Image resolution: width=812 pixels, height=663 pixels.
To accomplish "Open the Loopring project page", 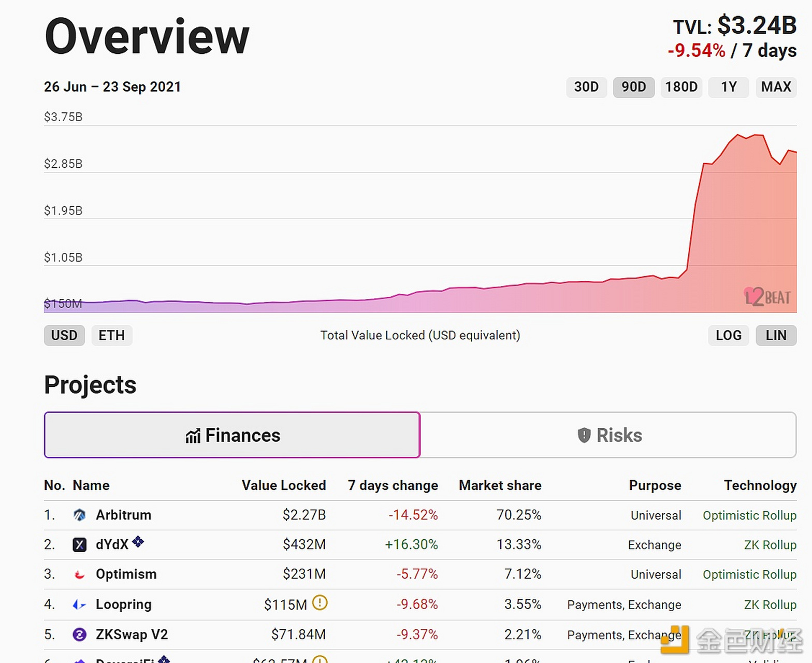I will (x=124, y=604).
